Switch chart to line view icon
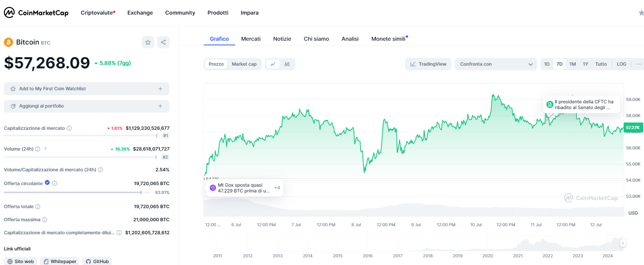The width and height of the screenshot is (644, 265). coord(273,64)
